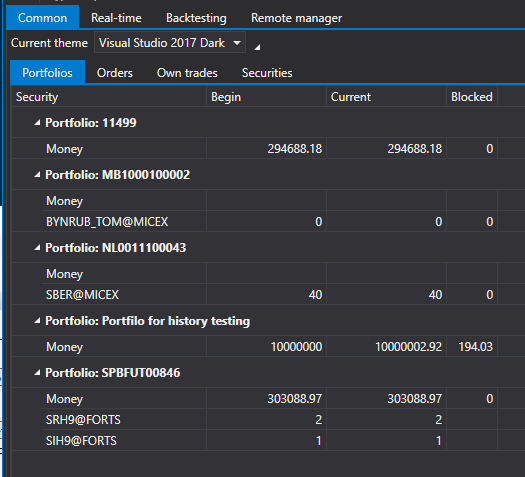Open the Backtesting tab
Viewport: 525px width, 477px height.
[x=196, y=18]
